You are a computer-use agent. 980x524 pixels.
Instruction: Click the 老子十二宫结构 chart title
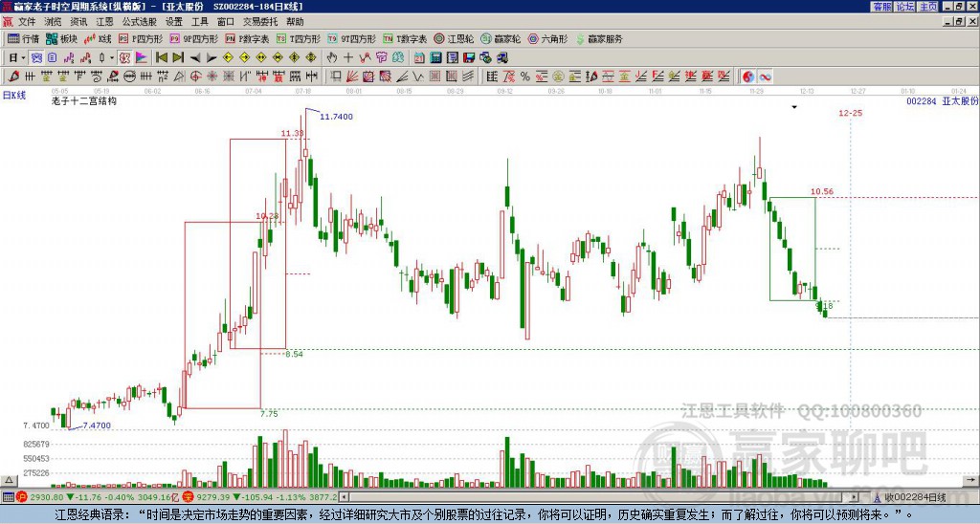point(84,100)
